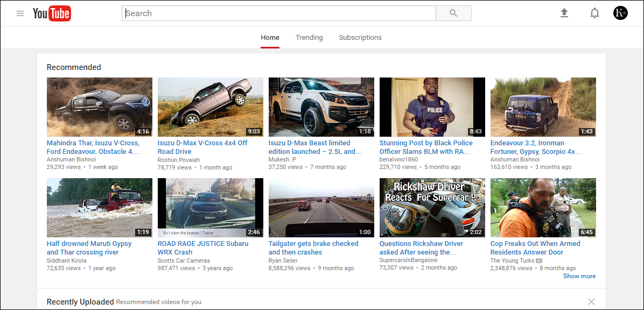Viewport: 644px width, 310px height.
Task: Visit the Roshun Povaiah channel
Action: point(179,160)
